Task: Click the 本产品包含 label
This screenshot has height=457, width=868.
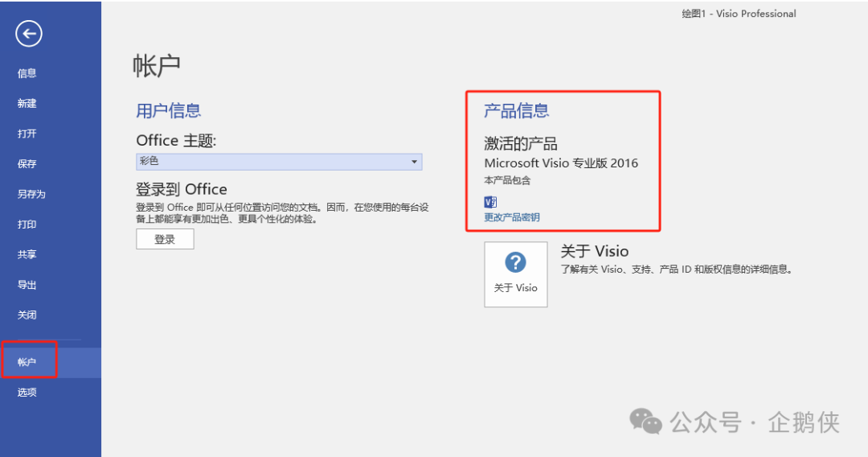Action: [x=508, y=180]
